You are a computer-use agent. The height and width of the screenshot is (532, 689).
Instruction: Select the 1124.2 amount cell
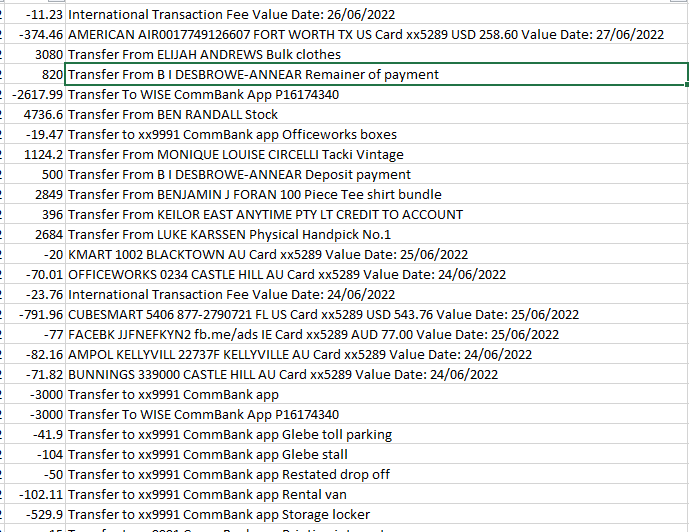tap(35, 154)
